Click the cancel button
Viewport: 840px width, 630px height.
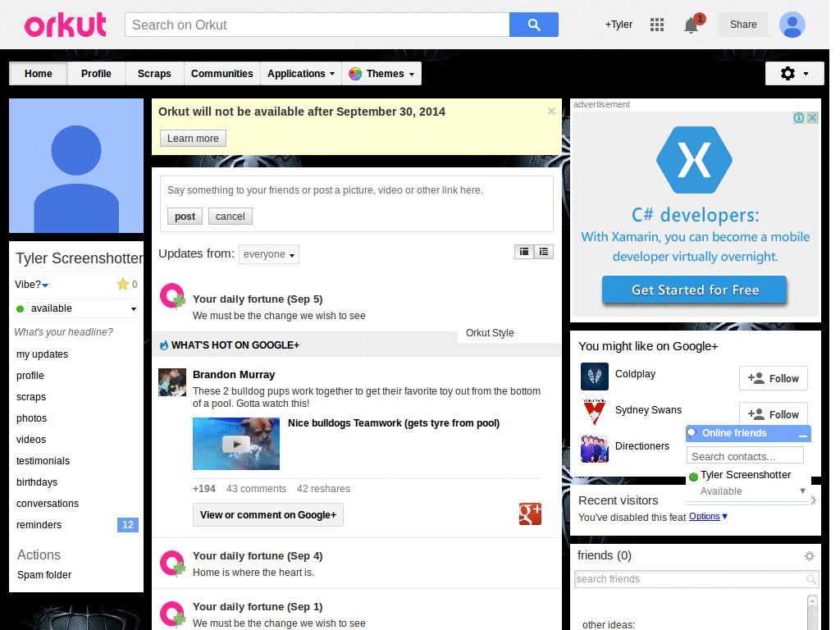click(231, 217)
